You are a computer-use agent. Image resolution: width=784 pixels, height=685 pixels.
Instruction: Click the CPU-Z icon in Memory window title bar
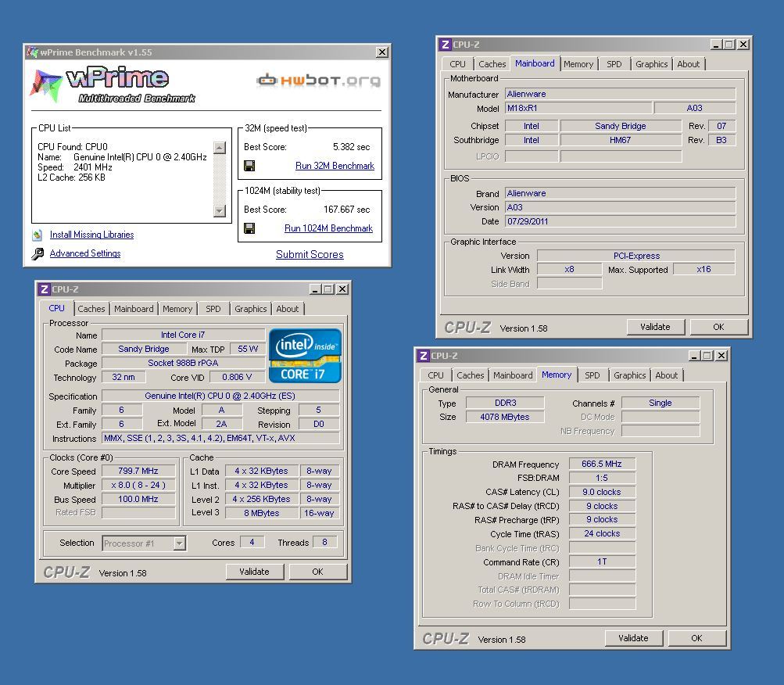pos(424,356)
